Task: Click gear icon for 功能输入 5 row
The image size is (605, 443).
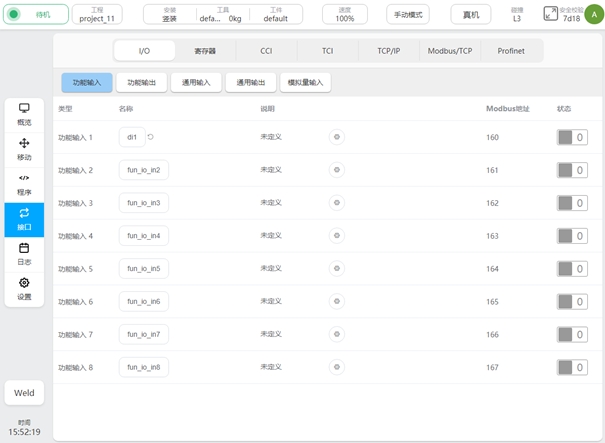Action: 337,269
